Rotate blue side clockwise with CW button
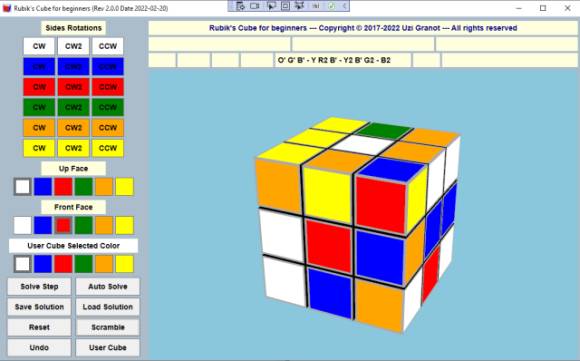The image size is (580, 361). coord(39,67)
